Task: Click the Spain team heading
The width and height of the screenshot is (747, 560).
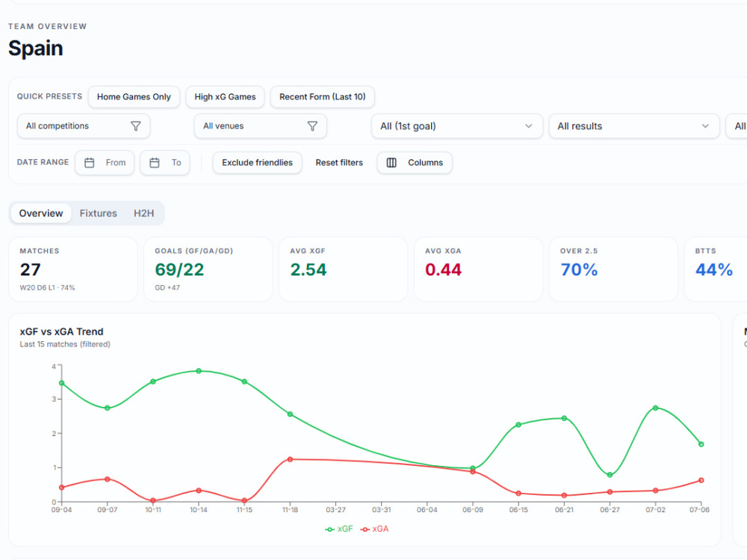Action: click(36, 48)
